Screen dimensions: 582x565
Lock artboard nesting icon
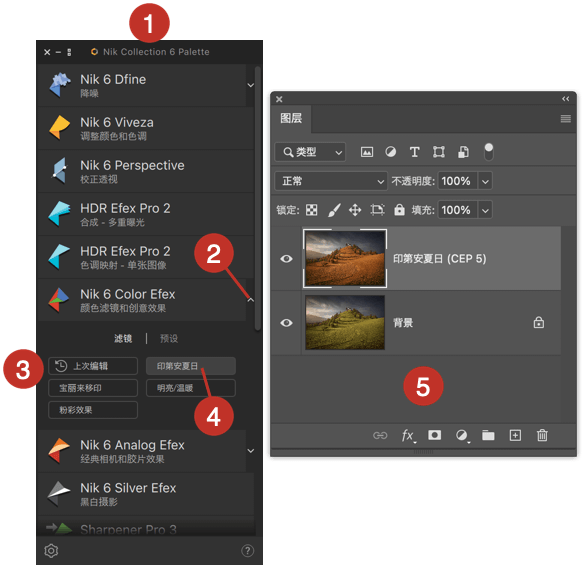pyautogui.click(x=377, y=210)
